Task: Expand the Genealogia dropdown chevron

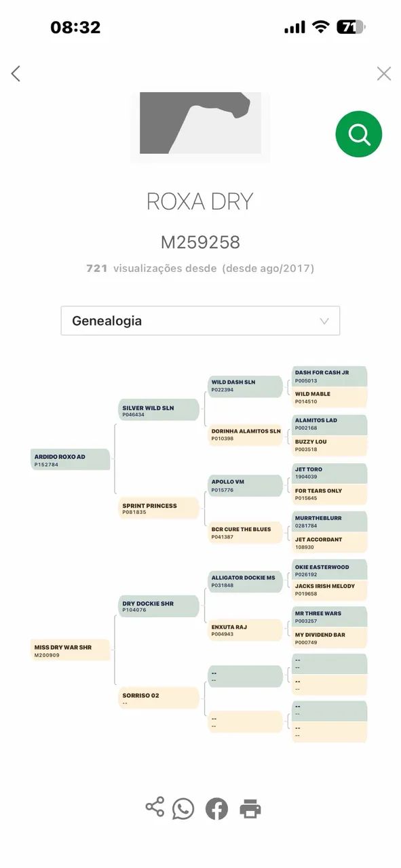Action: point(324,321)
